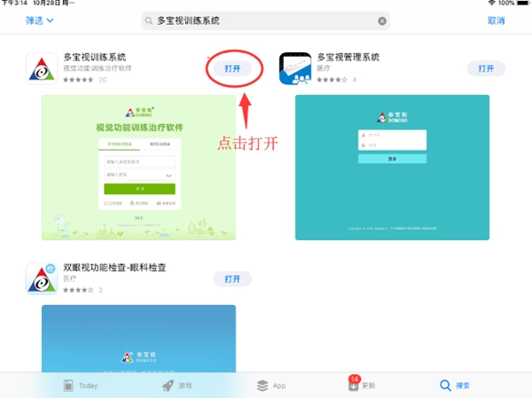The image size is (532, 398).
Task: Tap the magnifier icon in tab bar
Action: point(445,386)
